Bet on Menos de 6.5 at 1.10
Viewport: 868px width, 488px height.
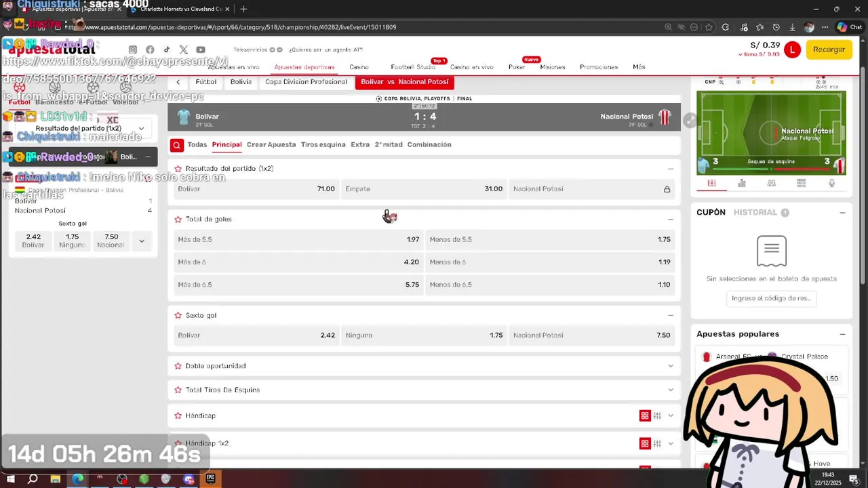coord(550,285)
